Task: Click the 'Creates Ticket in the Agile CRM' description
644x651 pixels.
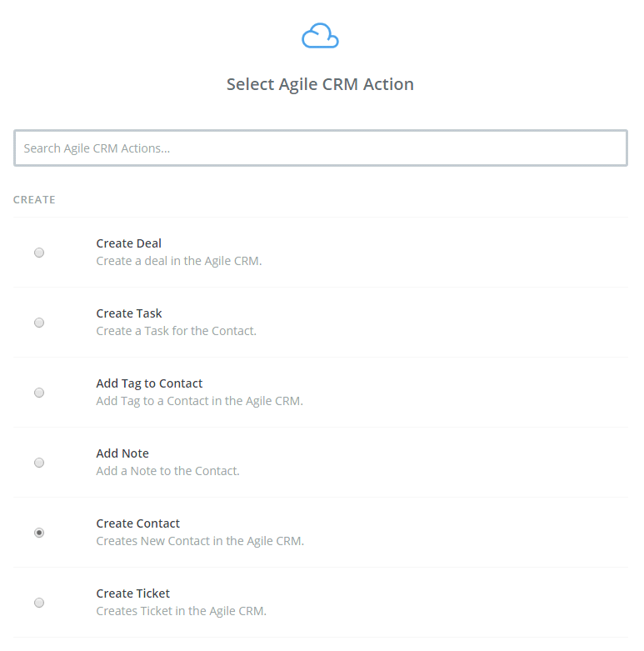Action: (181, 611)
